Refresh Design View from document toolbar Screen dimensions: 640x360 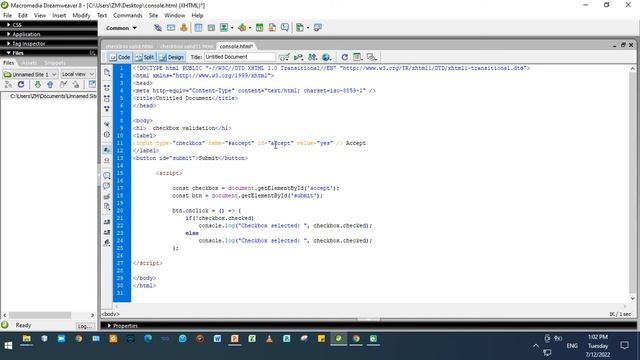point(344,57)
